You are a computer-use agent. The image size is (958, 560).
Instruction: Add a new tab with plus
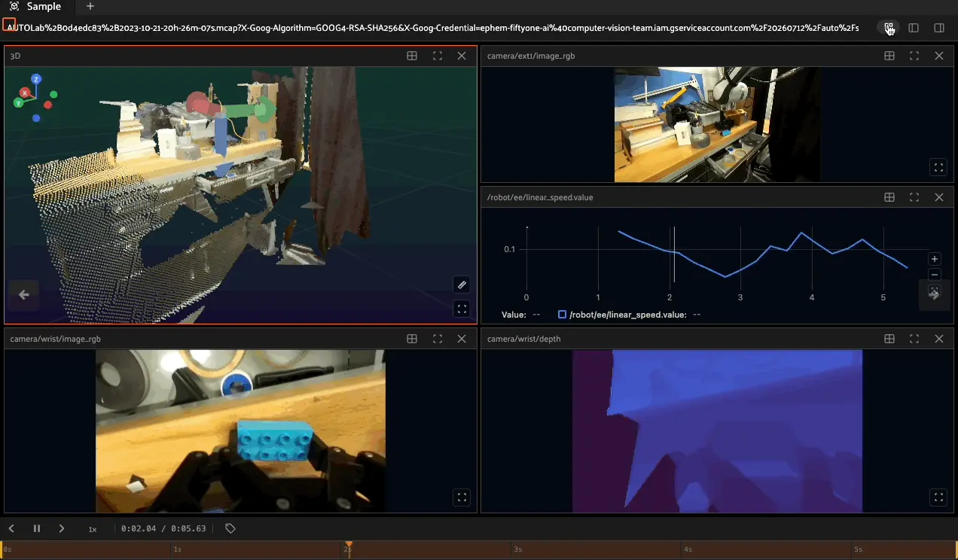pos(90,7)
